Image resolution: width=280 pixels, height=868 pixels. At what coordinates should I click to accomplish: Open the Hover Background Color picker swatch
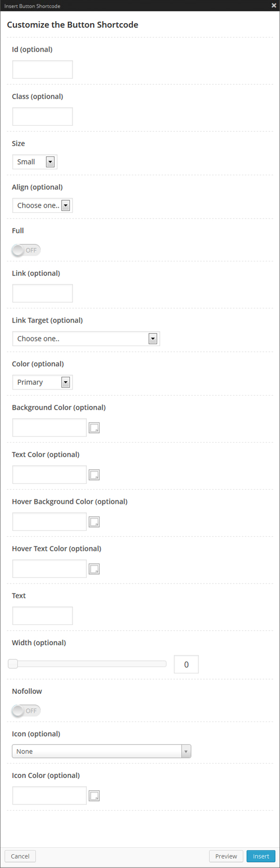[x=94, y=521]
